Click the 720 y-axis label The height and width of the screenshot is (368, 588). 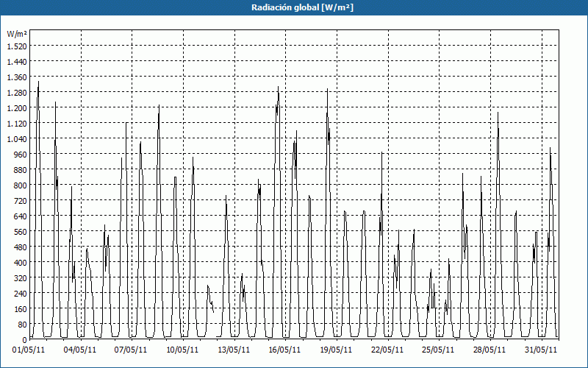21,201
